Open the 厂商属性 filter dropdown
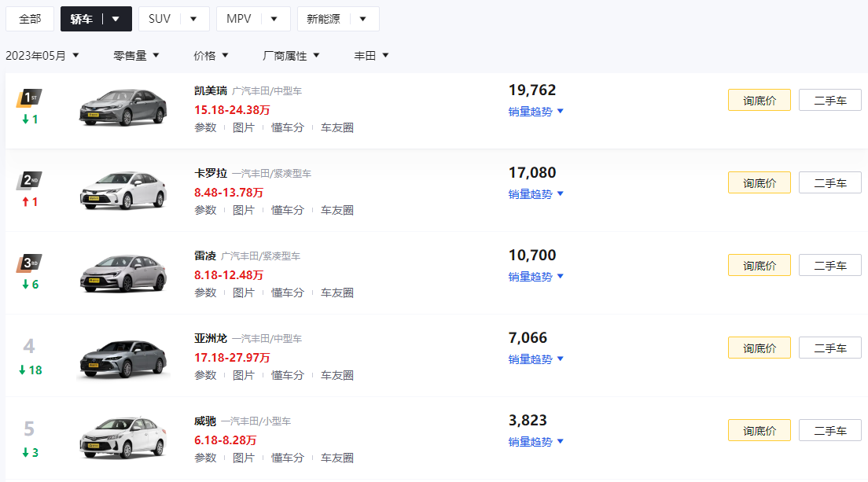This screenshot has height=482, width=868. click(x=291, y=55)
